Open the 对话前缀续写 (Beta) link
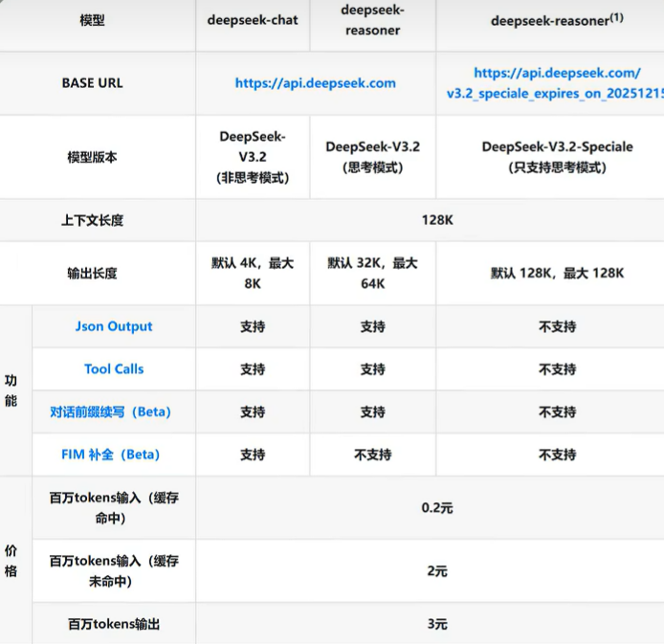This screenshot has width=664, height=644. coord(110,411)
